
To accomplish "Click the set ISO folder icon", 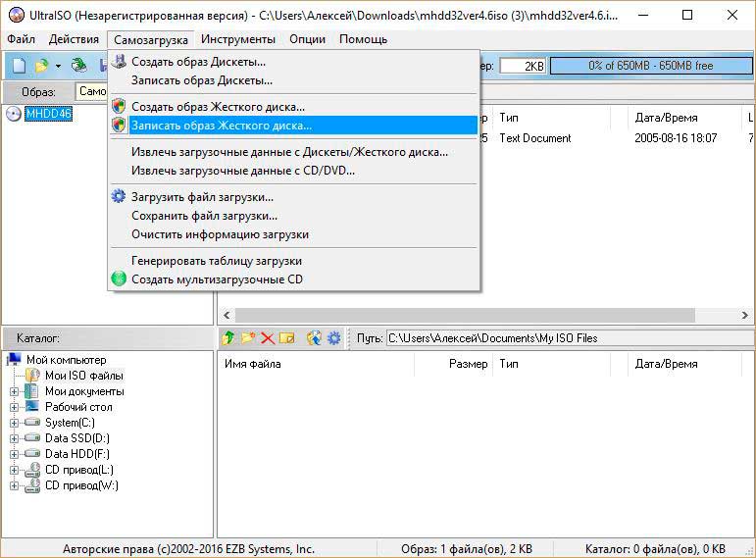I will pos(314,338).
